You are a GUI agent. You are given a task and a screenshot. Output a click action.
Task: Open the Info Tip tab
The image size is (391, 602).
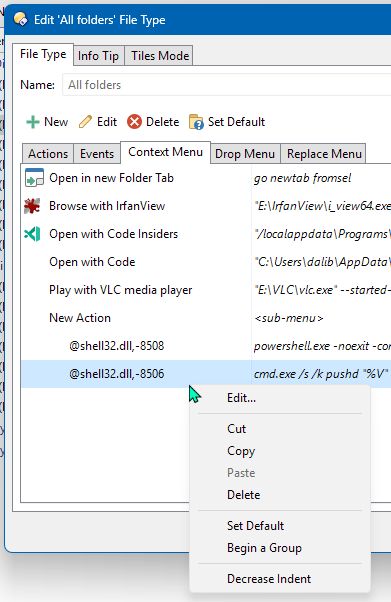(98, 56)
